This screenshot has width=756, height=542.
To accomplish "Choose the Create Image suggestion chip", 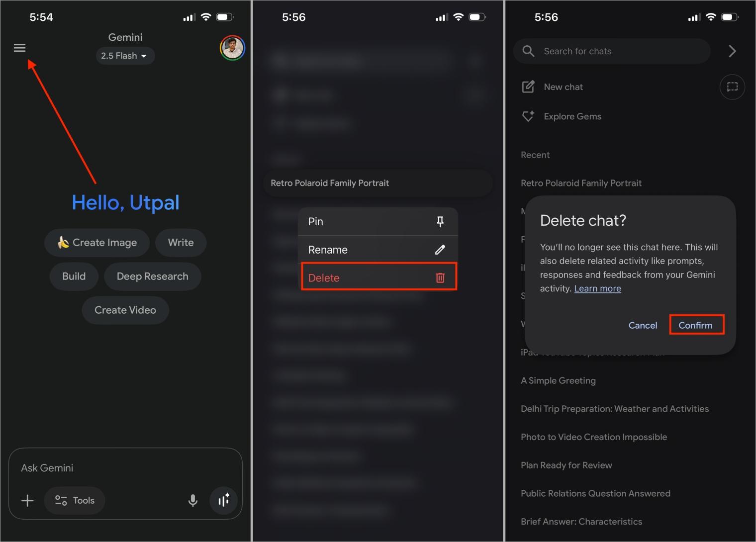I will point(97,243).
